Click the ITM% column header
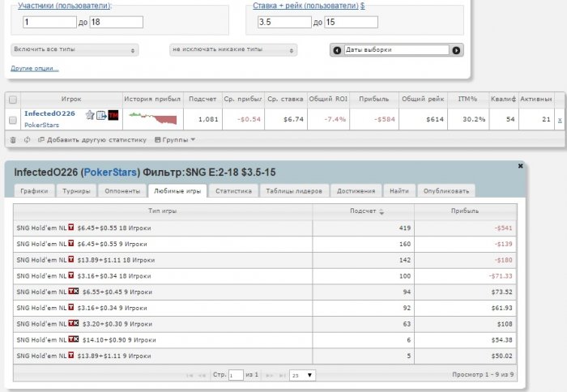 [468, 99]
